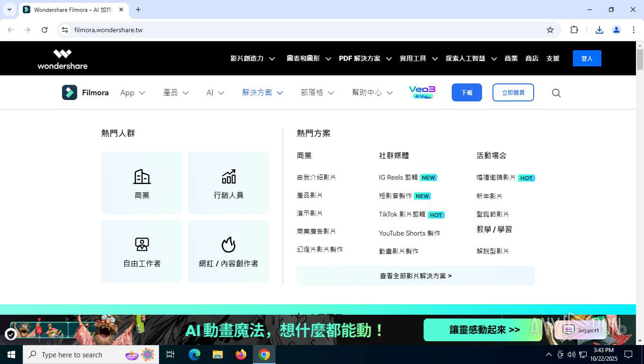Expand the 影片創造力 menu

[252, 58]
